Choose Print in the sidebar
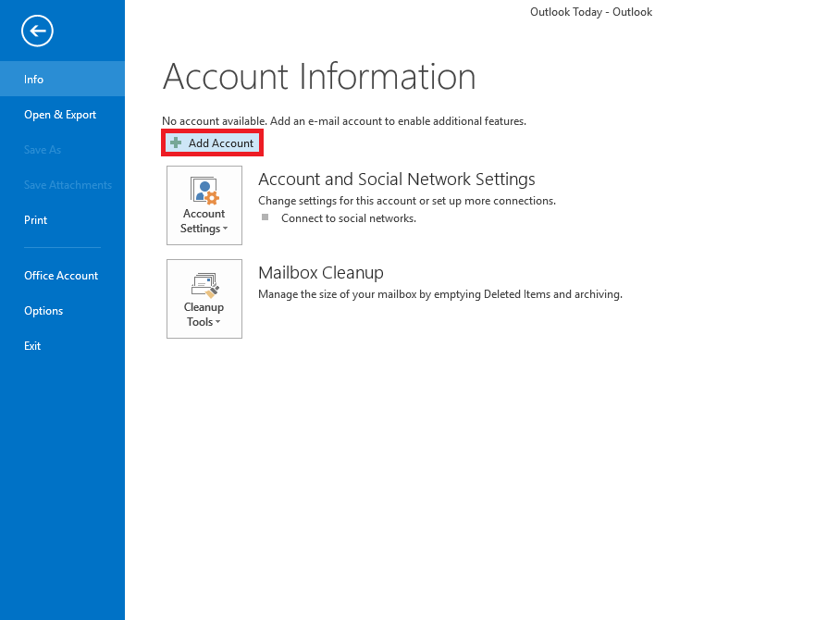The image size is (840, 620). coord(62,219)
